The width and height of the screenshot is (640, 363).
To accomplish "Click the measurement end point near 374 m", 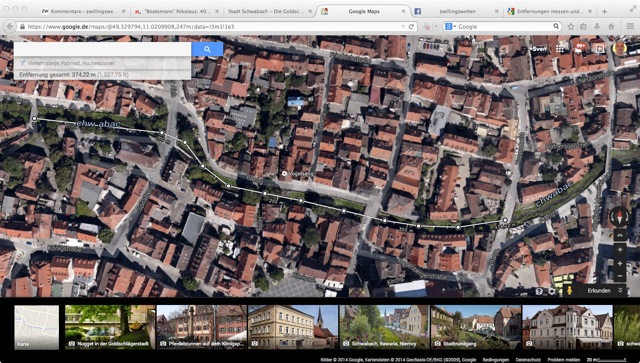I will [505, 220].
